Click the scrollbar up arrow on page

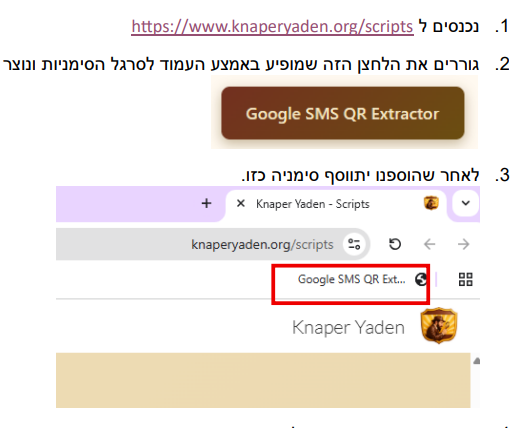(x=476, y=361)
